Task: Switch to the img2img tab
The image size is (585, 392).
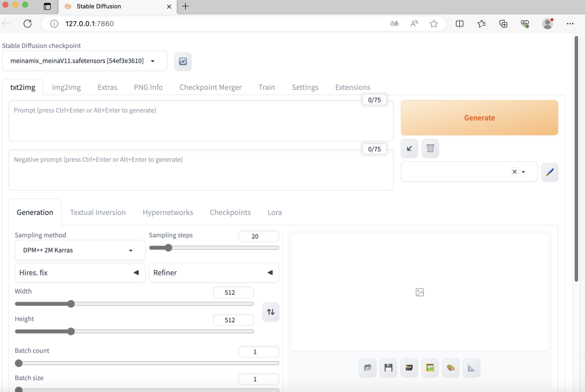Action: pyautogui.click(x=66, y=87)
